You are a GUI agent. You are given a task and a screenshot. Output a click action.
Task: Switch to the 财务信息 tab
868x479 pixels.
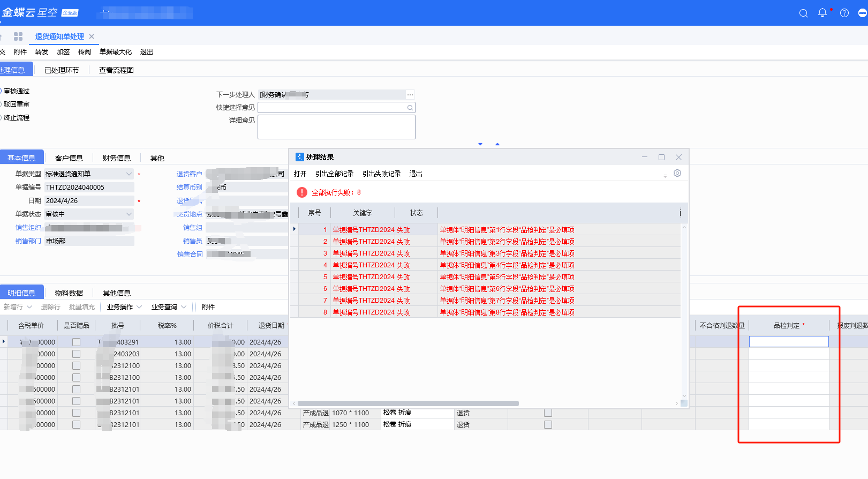pyautogui.click(x=116, y=158)
